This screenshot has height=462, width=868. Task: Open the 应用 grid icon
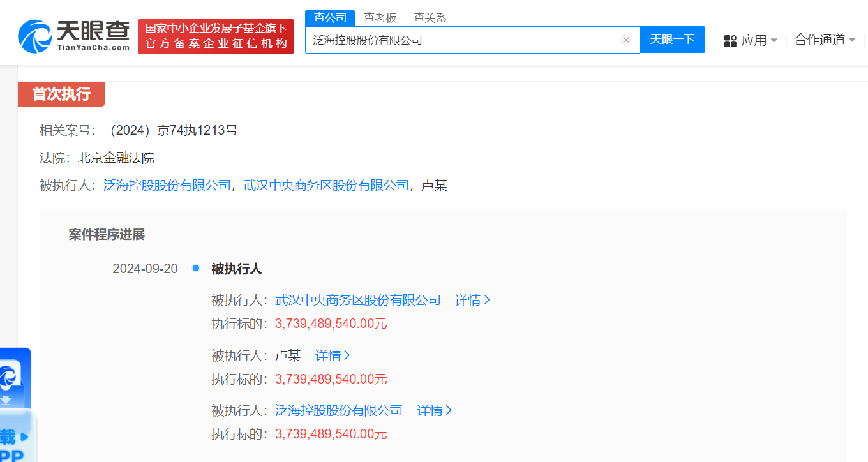(x=730, y=41)
